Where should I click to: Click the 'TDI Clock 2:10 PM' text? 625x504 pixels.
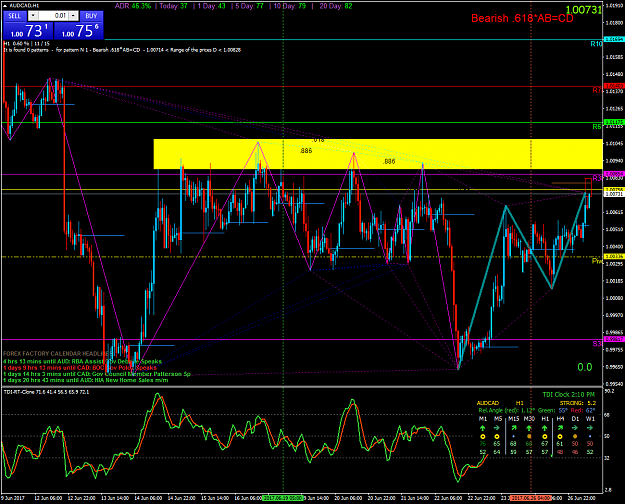pos(568,395)
